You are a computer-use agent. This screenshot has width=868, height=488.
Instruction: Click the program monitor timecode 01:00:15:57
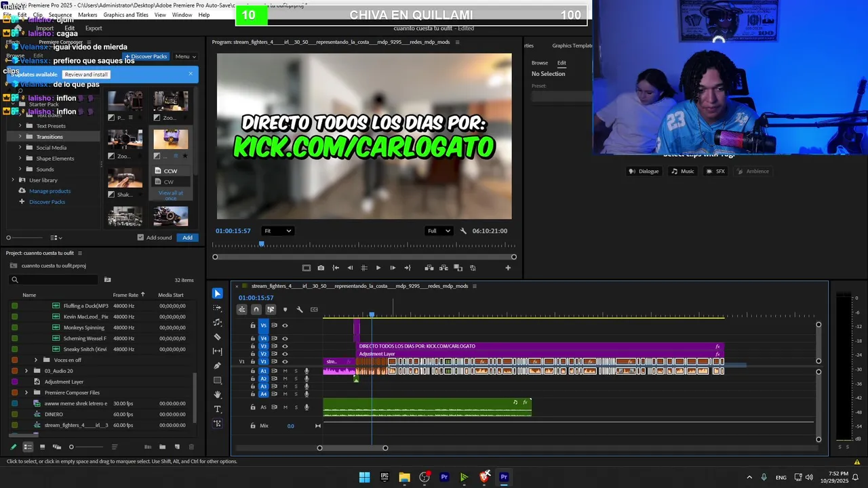pos(233,231)
